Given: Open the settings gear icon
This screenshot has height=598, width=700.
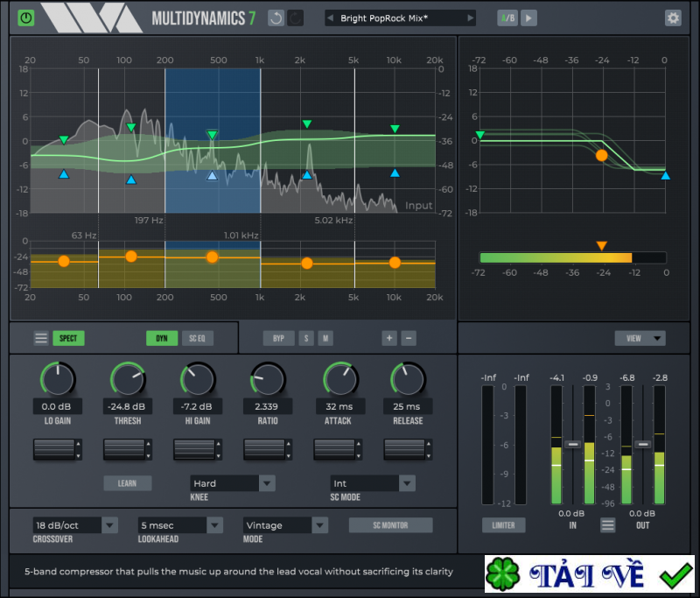Looking at the screenshot, I should [x=673, y=18].
